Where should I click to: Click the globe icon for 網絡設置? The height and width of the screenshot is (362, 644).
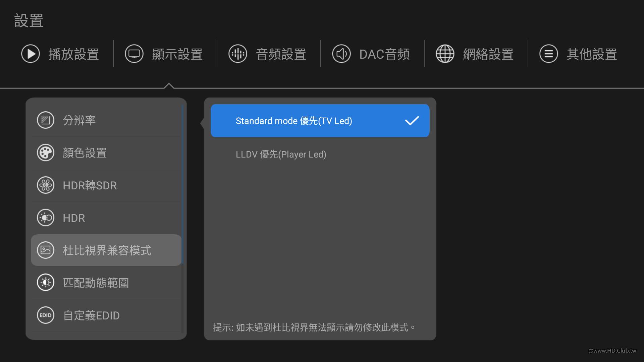tap(445, 54)
